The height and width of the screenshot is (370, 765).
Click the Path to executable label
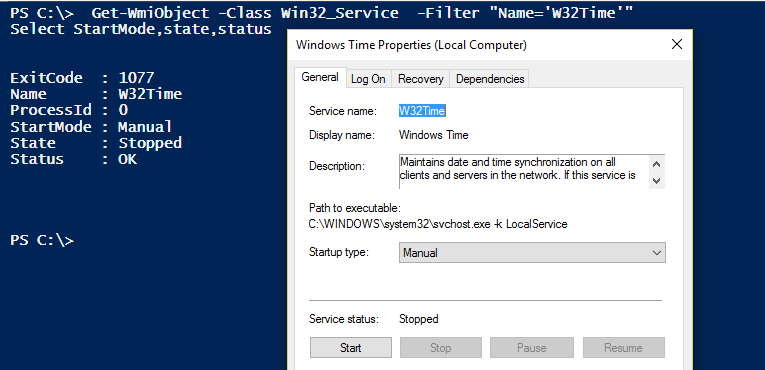click(355, 208)
